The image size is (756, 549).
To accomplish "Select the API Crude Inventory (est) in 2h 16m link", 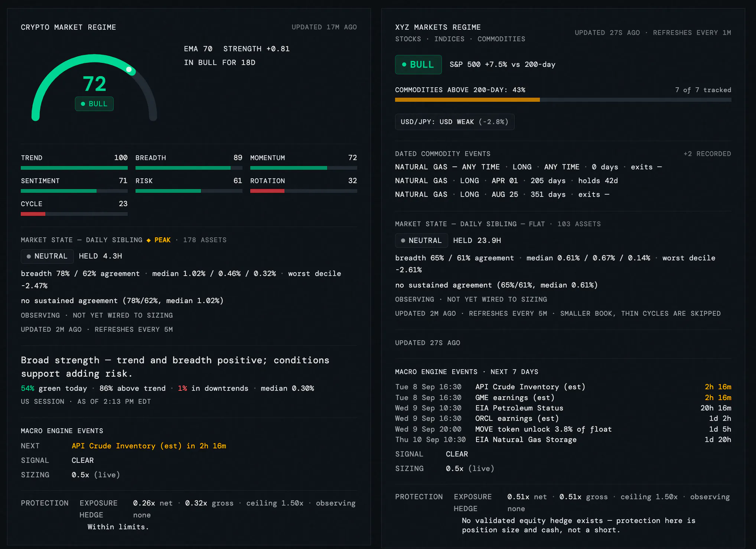I will coord(149,446).
